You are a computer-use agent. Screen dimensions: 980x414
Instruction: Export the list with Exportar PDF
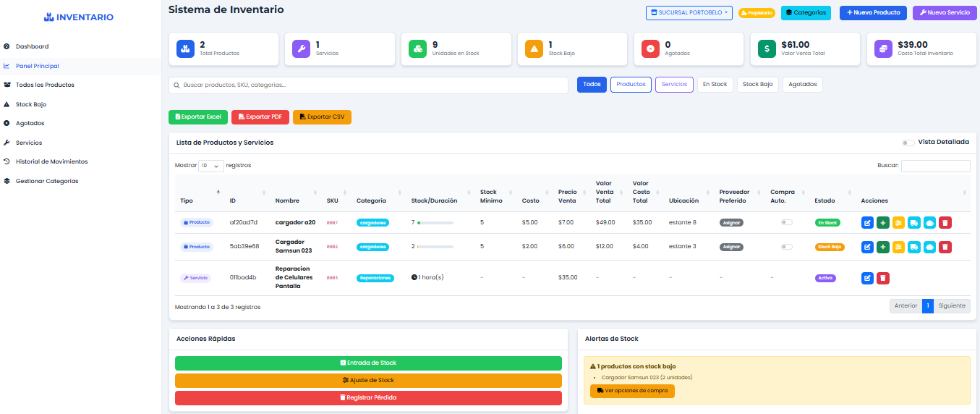pyautogui.click(x=260, y=117)
